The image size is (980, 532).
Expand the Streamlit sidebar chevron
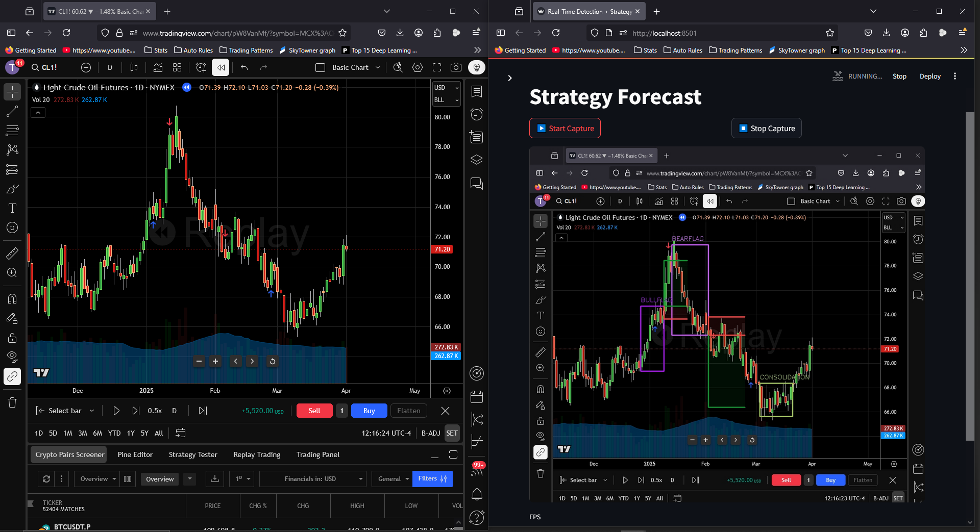509,78
